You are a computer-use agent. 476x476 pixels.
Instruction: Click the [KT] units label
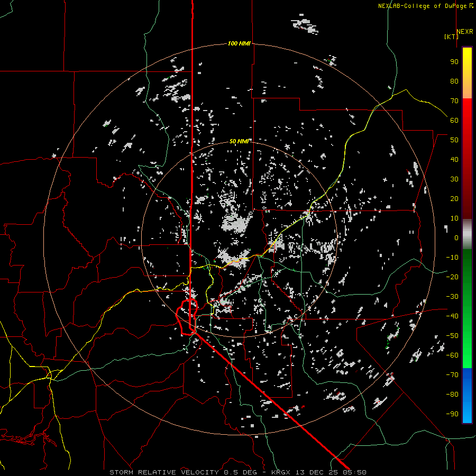(x=452, y=36)
